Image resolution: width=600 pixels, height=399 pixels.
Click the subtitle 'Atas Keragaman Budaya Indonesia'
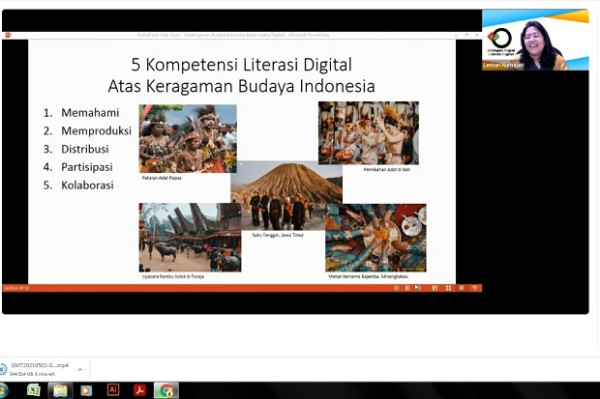coord(241,86)
